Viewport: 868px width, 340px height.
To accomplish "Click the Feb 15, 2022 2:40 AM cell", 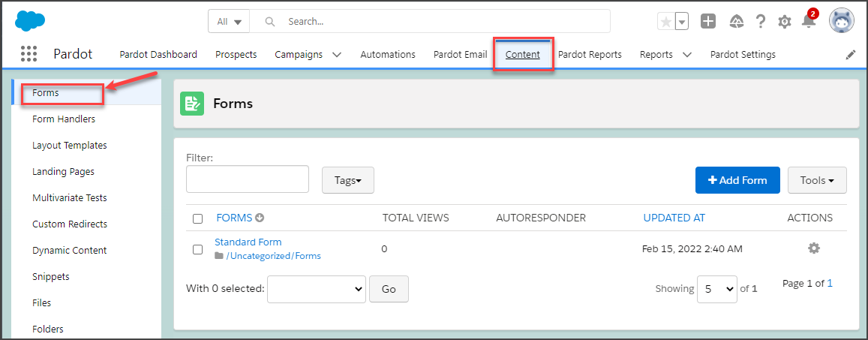I will tap(692, 248).
